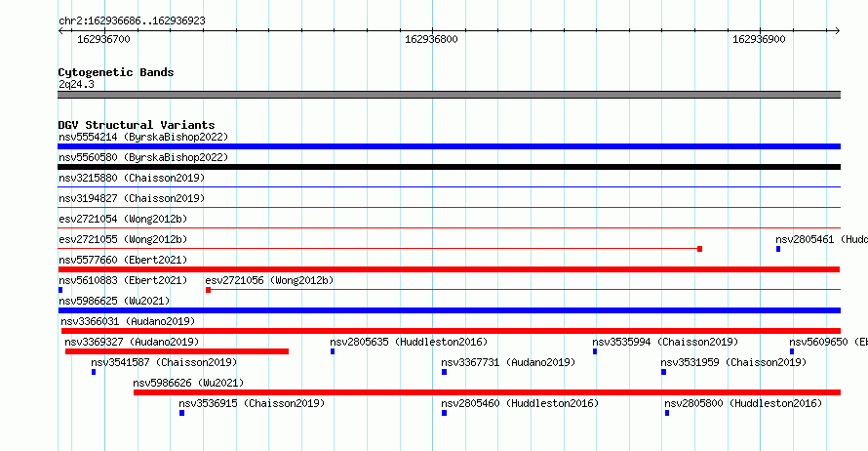Click the 2q24.3 band label
The image size is (868, 451).
pos(76,84)
